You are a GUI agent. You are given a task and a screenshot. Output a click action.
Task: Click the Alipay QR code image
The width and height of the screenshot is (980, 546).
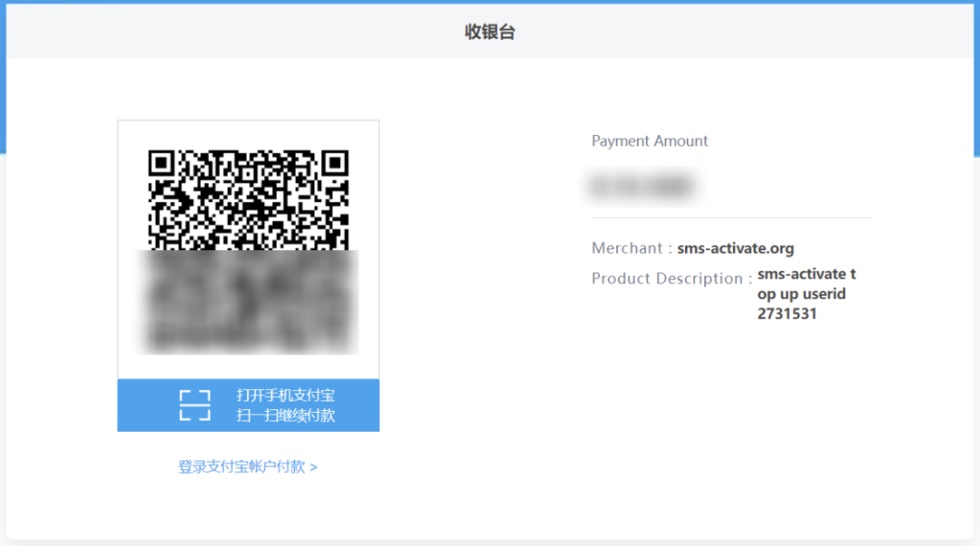point(248,250)
